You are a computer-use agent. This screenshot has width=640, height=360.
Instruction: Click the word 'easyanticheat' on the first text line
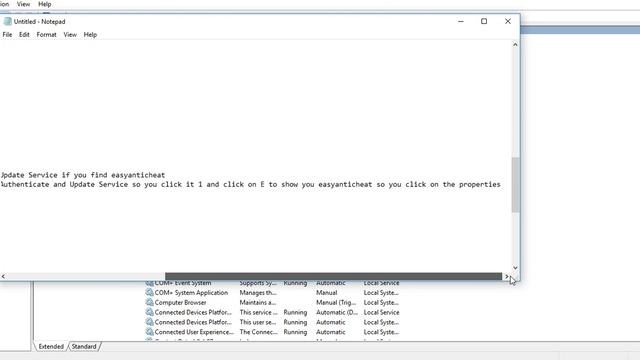[x=138, y=175]
